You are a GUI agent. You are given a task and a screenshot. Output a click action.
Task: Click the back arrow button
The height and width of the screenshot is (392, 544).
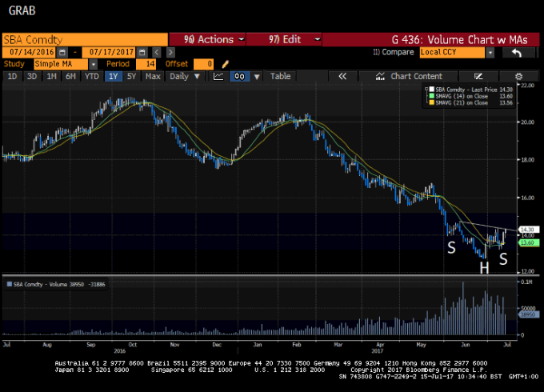[x=516, y=52]
